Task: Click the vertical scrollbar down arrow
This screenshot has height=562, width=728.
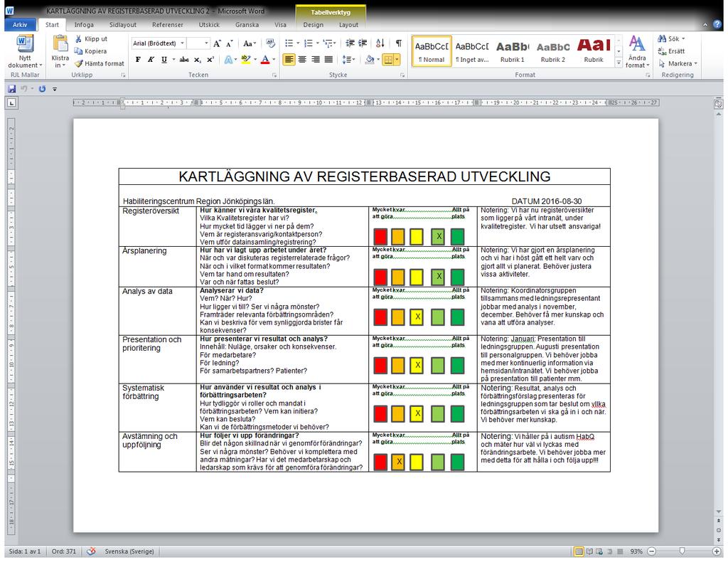Action: (x=718, y=511)
